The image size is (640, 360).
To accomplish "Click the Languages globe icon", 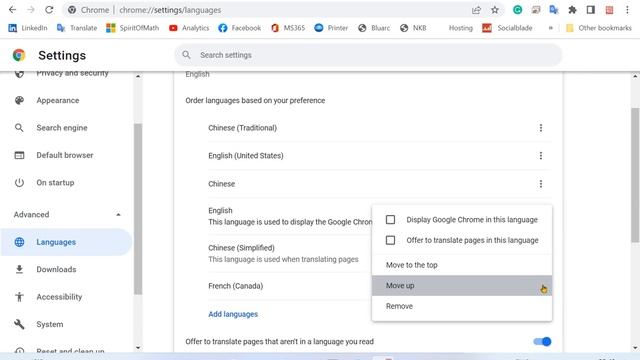I will 19,242.
